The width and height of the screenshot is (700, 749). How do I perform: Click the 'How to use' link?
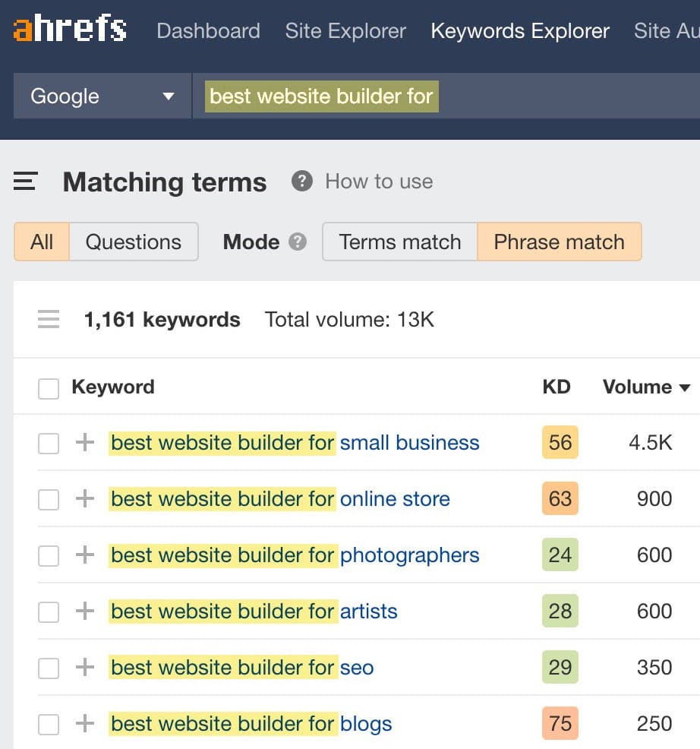[378, 182]
